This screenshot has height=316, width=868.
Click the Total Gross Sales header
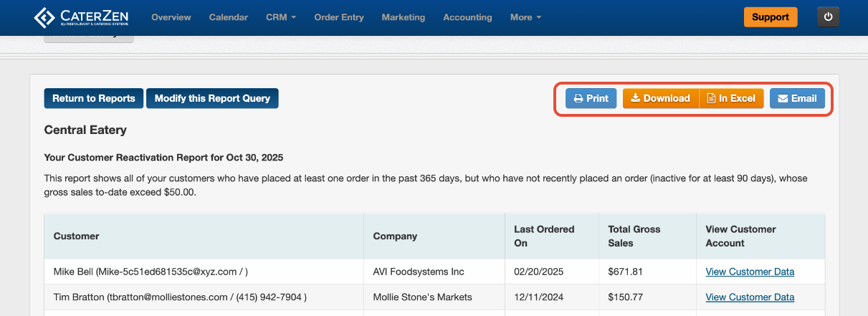click(x=648, y=236)
